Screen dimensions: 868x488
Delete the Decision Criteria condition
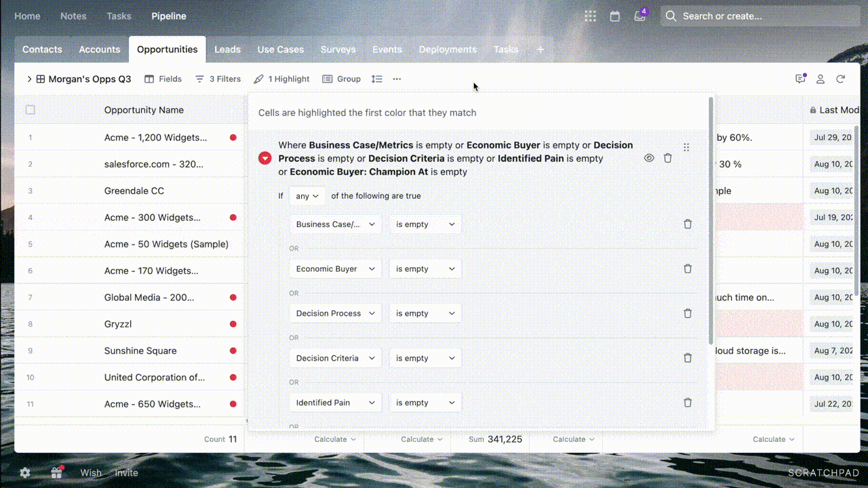point(688,358)
